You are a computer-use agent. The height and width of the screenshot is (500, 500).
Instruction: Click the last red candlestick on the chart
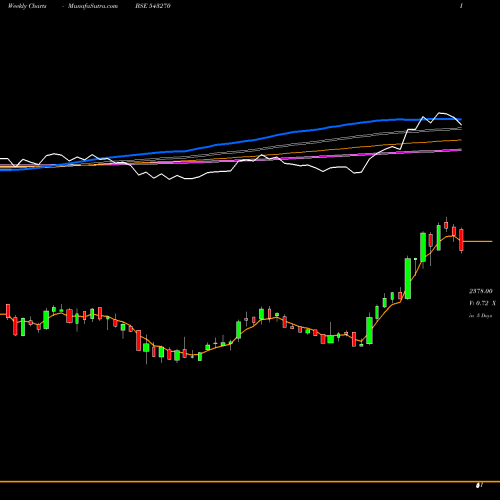(461, 240)
